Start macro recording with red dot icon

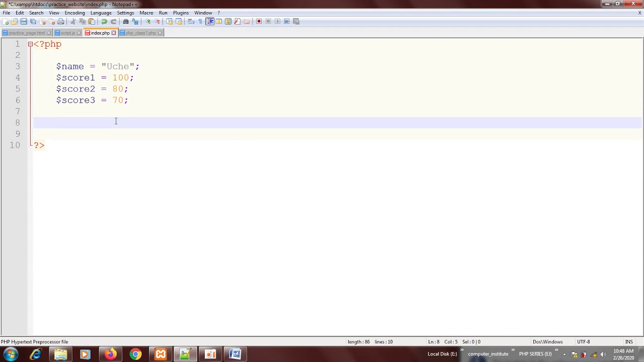pyautogui.click(x=259, y=21)
